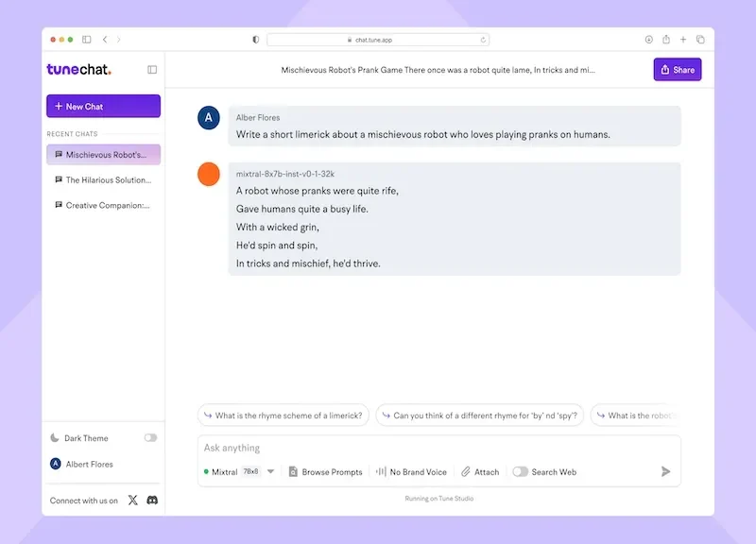Show the tab overview icon
The image size is (756, 544).
(x=700, y=40)
